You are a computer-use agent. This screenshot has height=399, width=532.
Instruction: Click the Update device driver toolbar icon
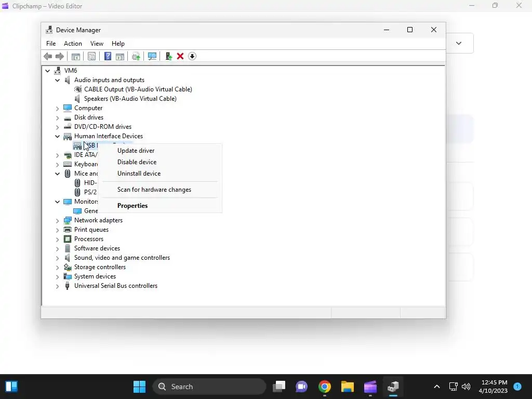[x=136, y=56]
